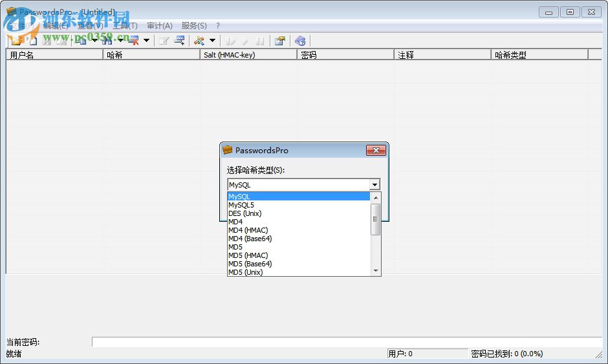Open a file with the folder toolbar icon

click(16, 40)
